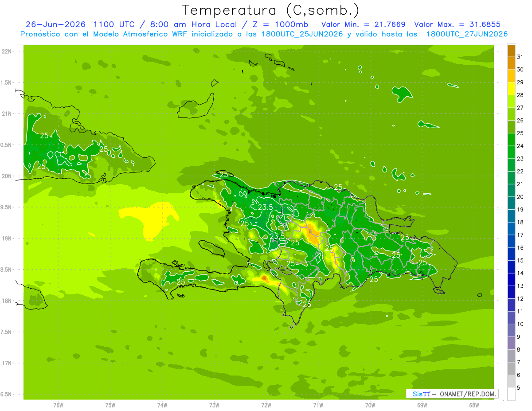This screenshot has width=532, height=411.
Task: Click the colorbar label '15'
Action: coord(520,260)
